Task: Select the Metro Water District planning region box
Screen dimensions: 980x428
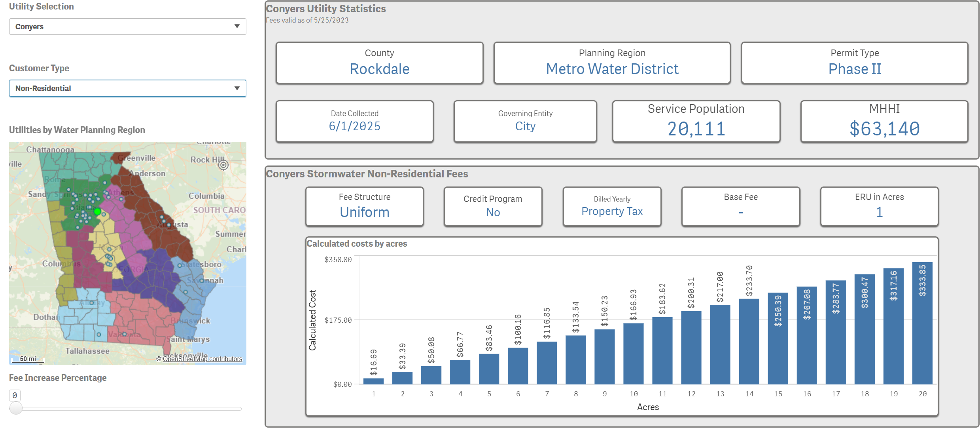Action: 612,63
